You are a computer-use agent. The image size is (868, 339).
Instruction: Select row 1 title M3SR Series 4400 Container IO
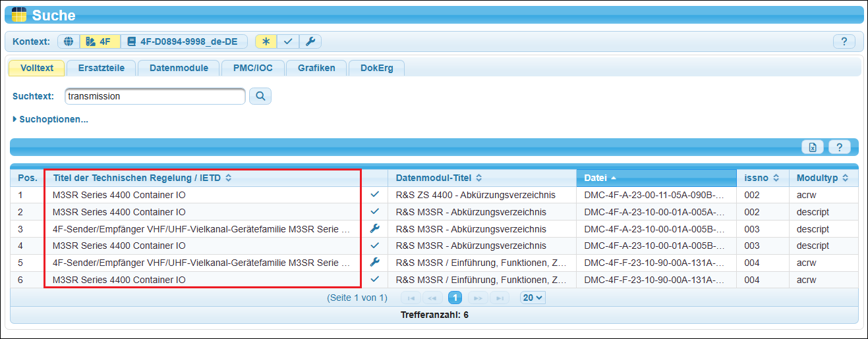pos(119,195)
